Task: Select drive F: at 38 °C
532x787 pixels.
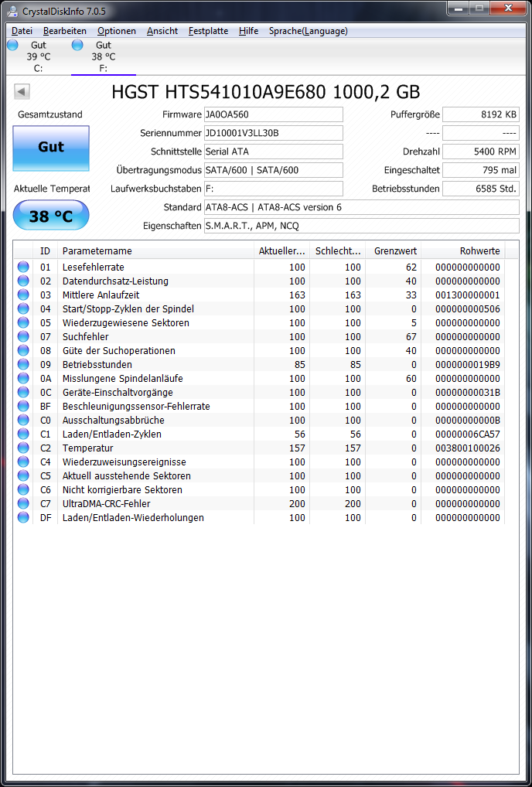Action: point(103,56)
